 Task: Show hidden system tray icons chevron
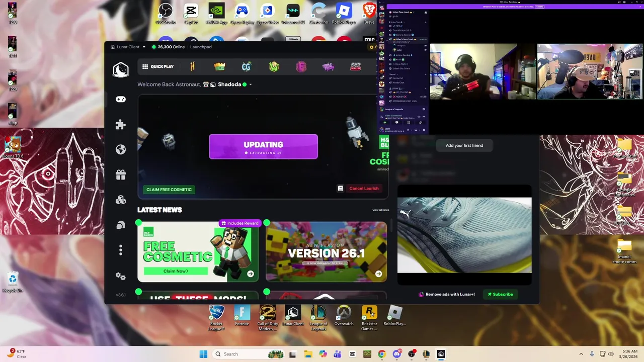581,354
